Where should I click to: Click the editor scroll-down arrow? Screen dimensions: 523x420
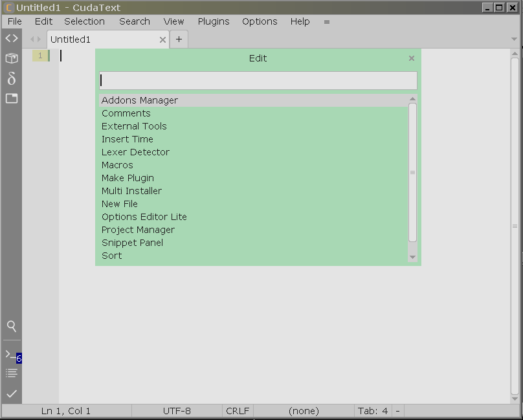tap(515, 399)
